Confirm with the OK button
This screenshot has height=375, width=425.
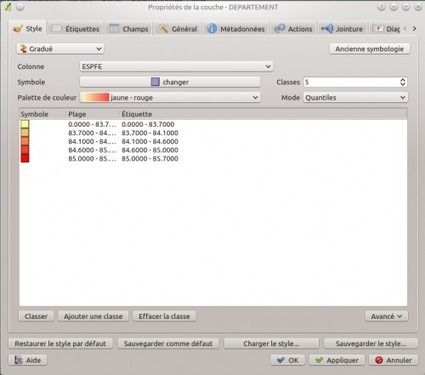coord(288,360)
